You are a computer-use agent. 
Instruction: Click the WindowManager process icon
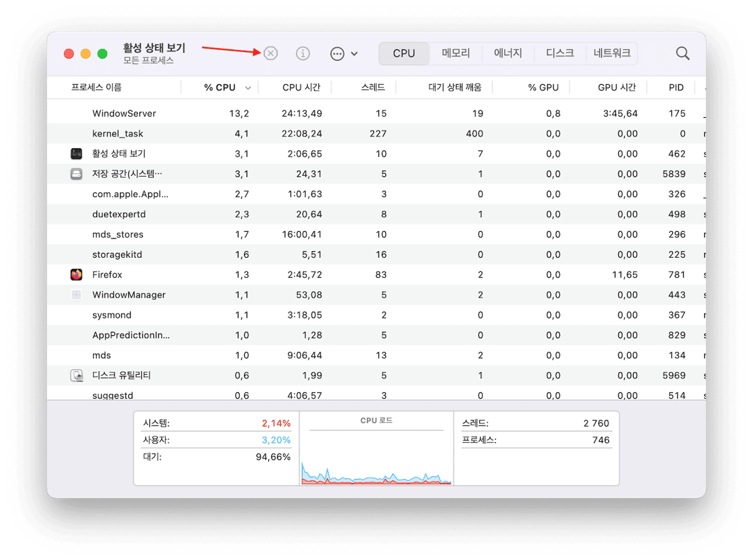(x=76, y=295)
